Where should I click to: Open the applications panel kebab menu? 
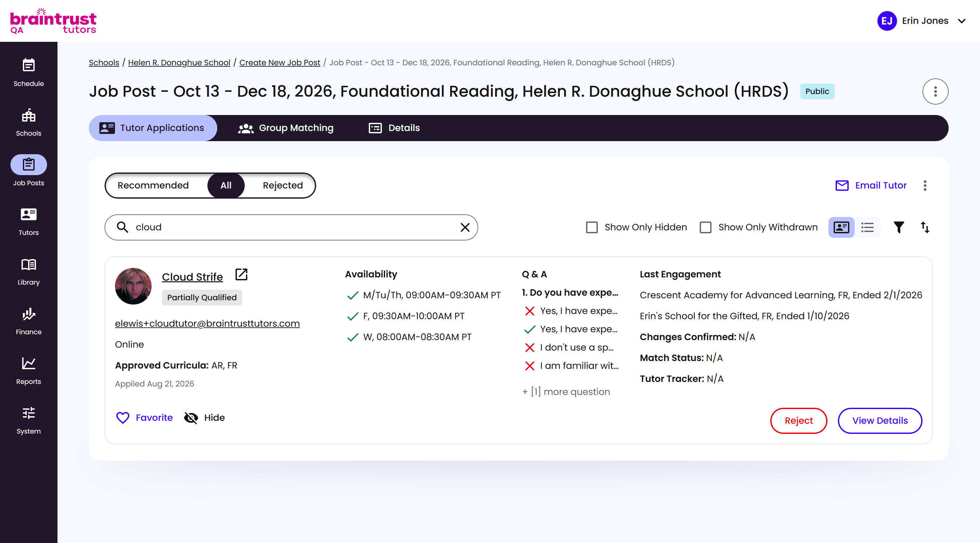point(925,185)
